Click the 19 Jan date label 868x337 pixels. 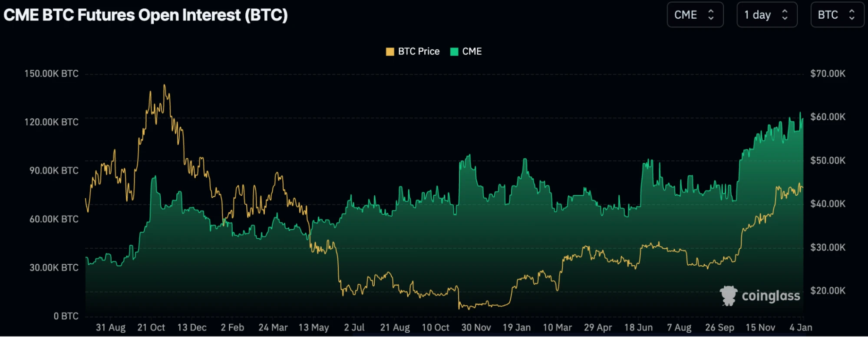(x=517, y=327)
